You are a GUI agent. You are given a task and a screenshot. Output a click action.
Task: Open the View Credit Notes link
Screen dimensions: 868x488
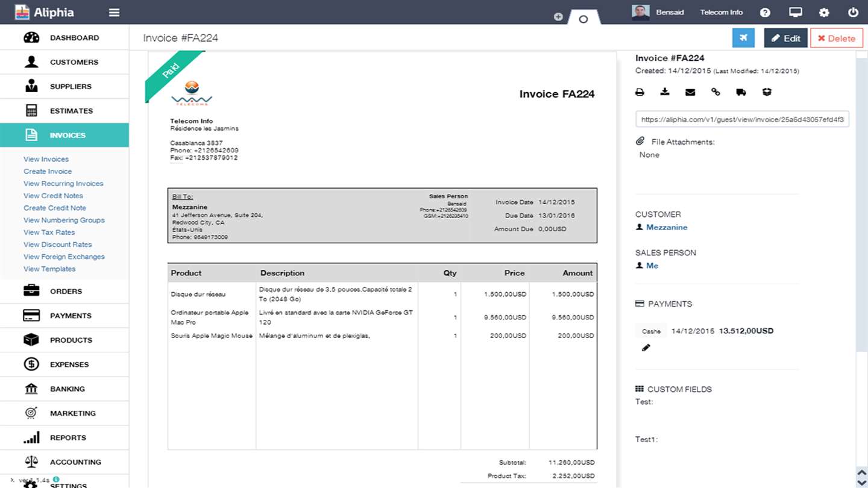point(53,196)
